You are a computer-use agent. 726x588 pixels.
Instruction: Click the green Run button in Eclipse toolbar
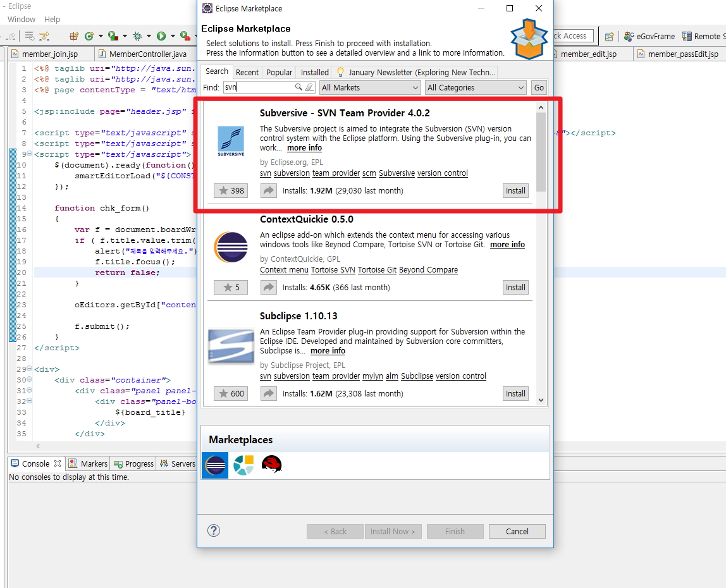[161, 36]
